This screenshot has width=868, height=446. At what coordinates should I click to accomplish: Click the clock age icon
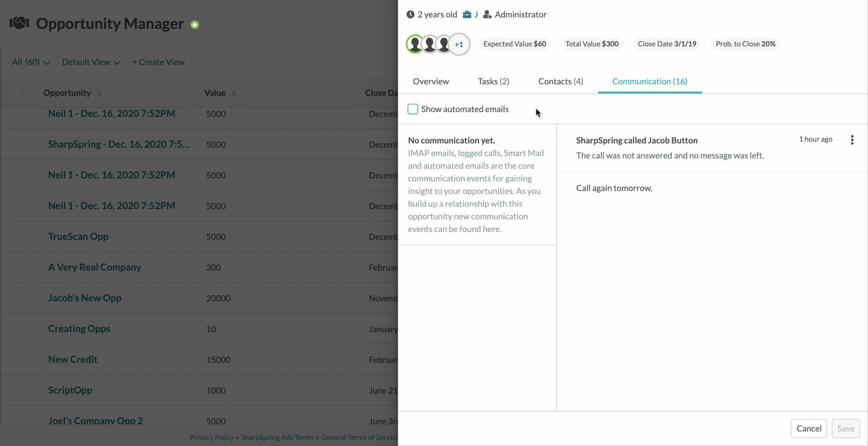[410, 14]
